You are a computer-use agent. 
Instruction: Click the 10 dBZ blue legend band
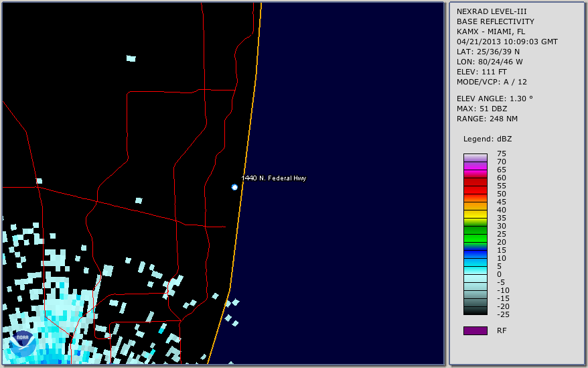pyautogui.click(x=475, y=254)
